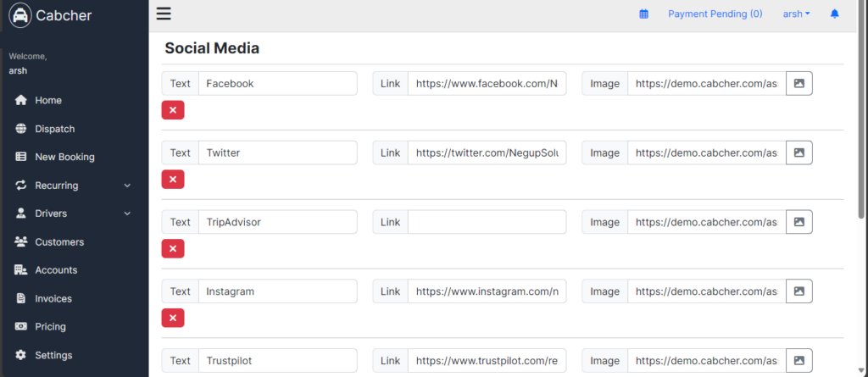Open the calendar icon in header
This screenshot has height=377, width=868.
click(x=643, y=14)
